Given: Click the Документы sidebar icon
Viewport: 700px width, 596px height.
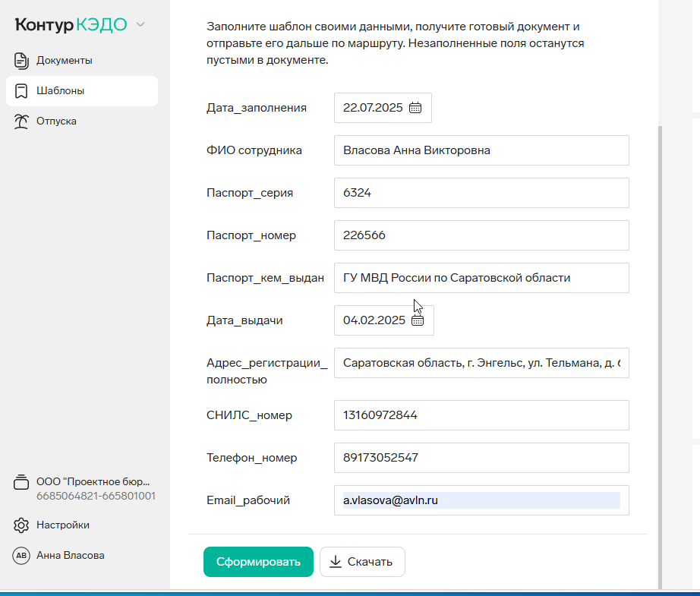Looking at the screenshot, I should (21, 61).
